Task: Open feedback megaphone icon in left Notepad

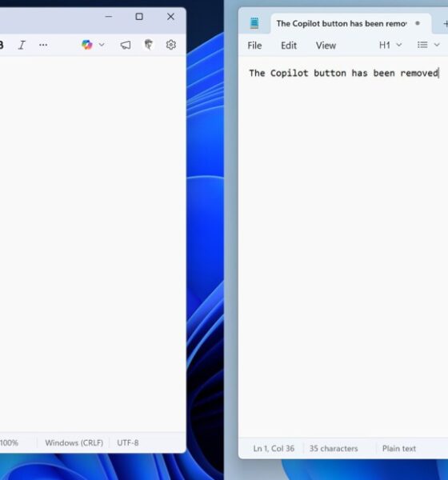Action: point(126,45)
